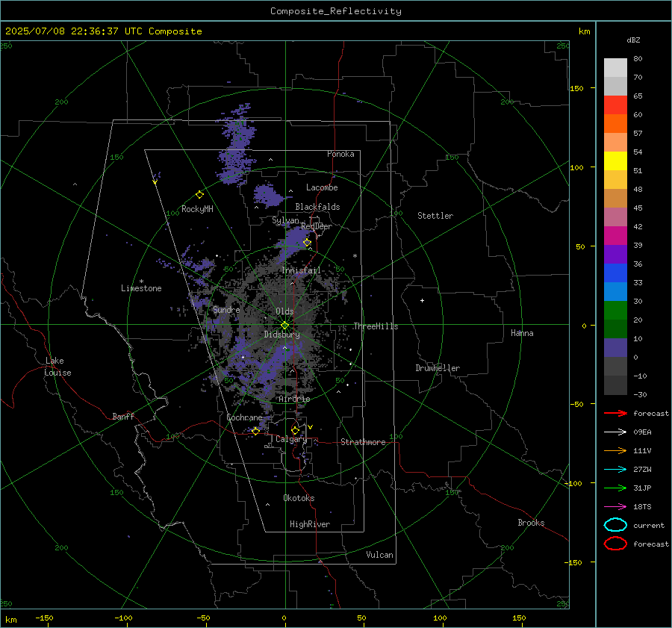The height and width of the screenshot is (628, 672).
Task: Click the dBZ legend heading
Action: click(633, 40)
